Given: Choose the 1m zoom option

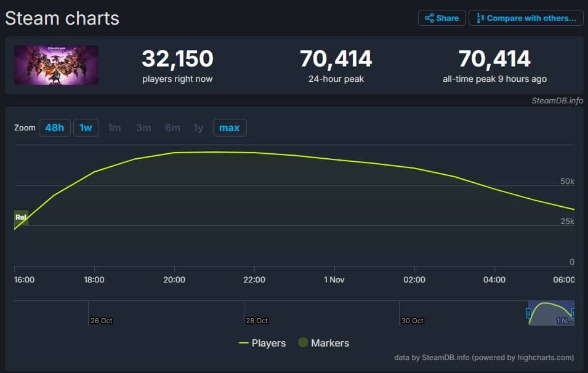Looking at the screenshot, I should pyautogui.click(x=115, y=128).
